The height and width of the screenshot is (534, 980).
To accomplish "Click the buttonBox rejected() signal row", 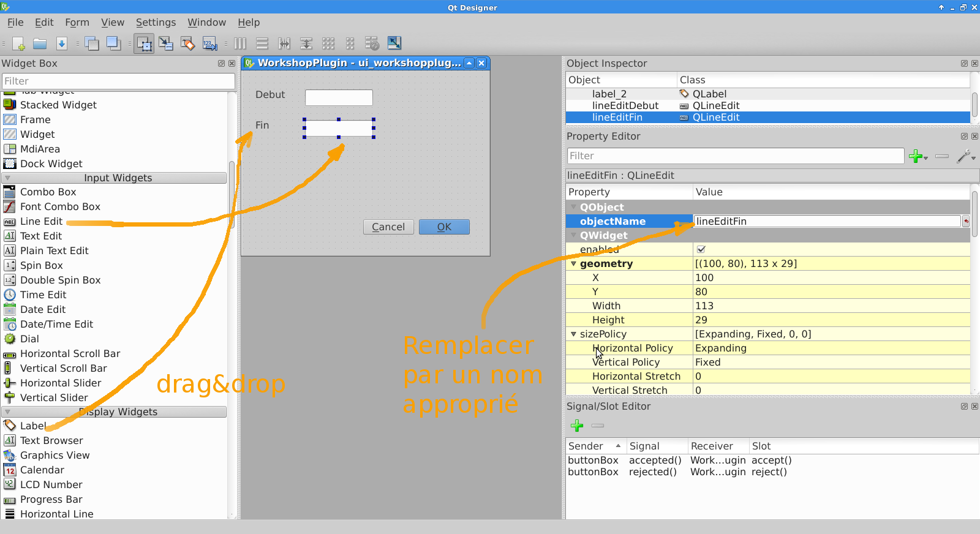I will (772, 472).
